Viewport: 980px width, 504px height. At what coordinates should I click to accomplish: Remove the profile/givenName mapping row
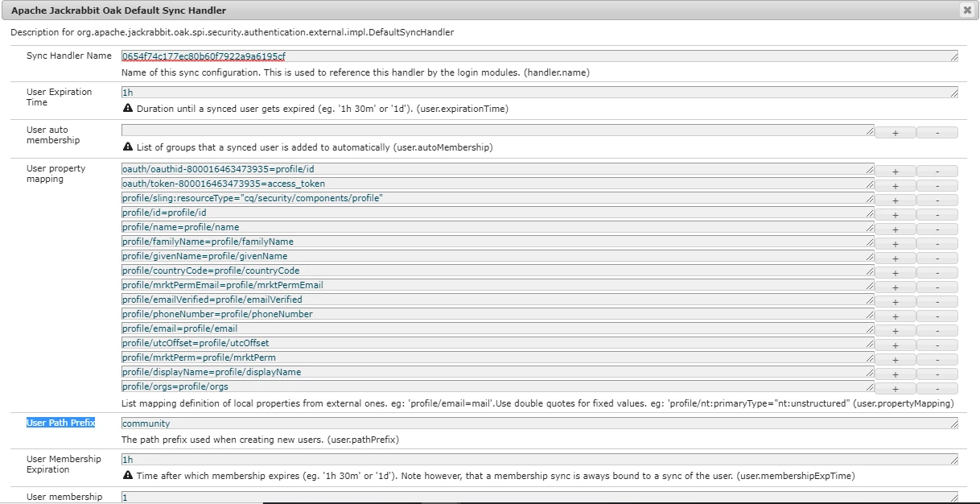[x=937, y=258]
